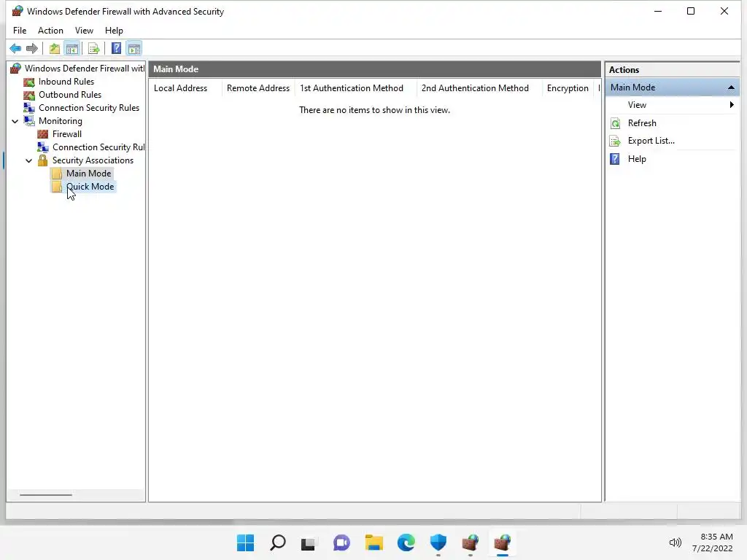This screenshot has height=560, width=747.
Task: Click the Export List toolbar icon
Action: [94, 49]
